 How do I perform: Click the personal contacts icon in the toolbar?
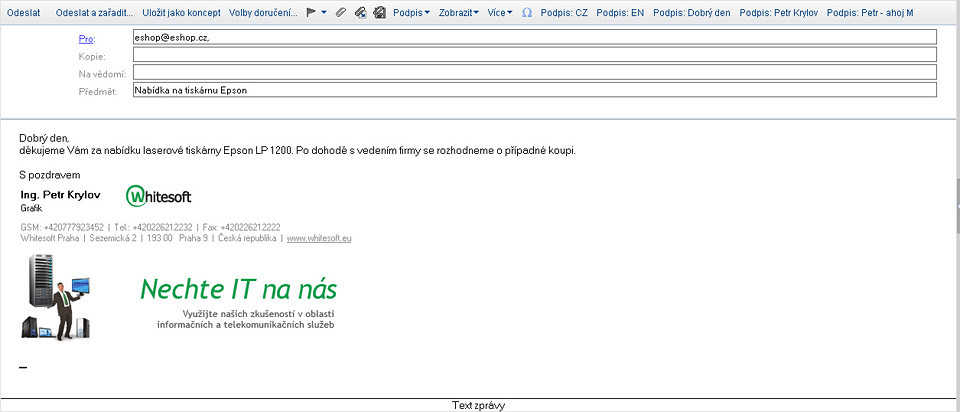tap(379, 13)
